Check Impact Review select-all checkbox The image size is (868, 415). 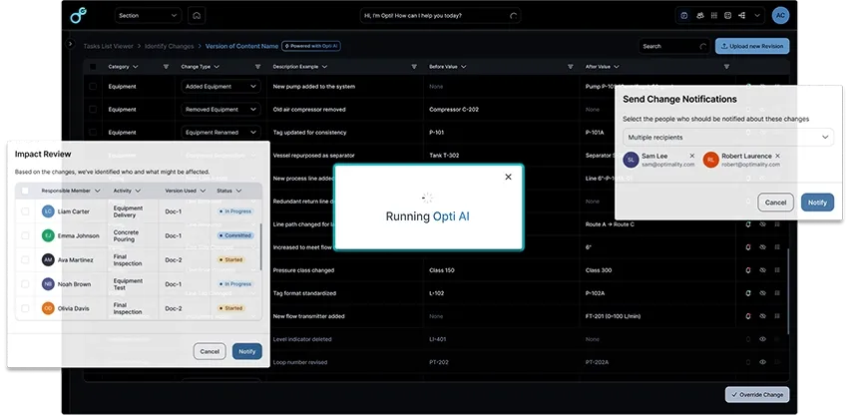tap(25, 191)
